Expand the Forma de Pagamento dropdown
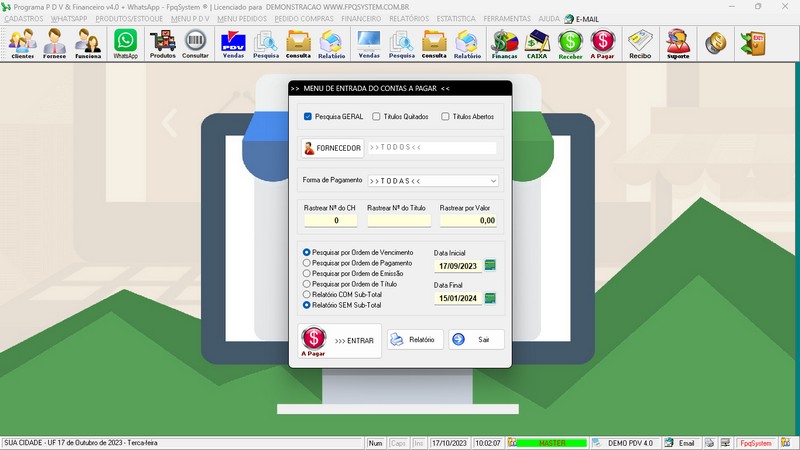Viewport: 800px width, 450px height. coord(493,181)
